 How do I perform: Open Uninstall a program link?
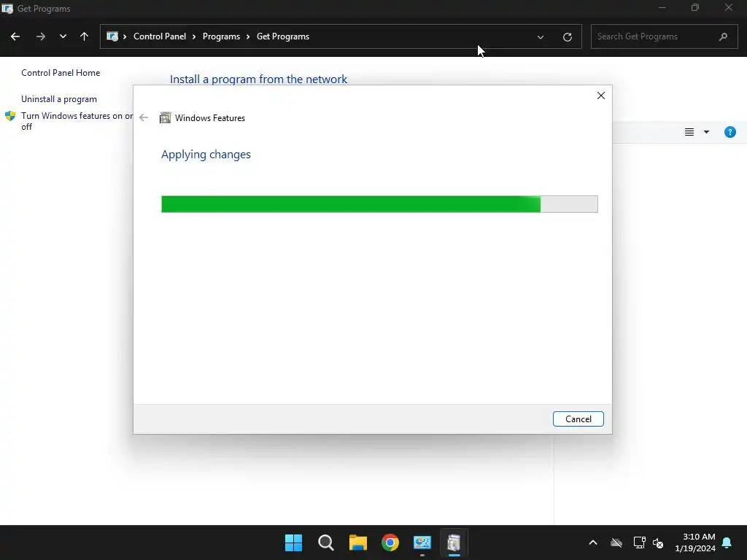pos(59,99)
